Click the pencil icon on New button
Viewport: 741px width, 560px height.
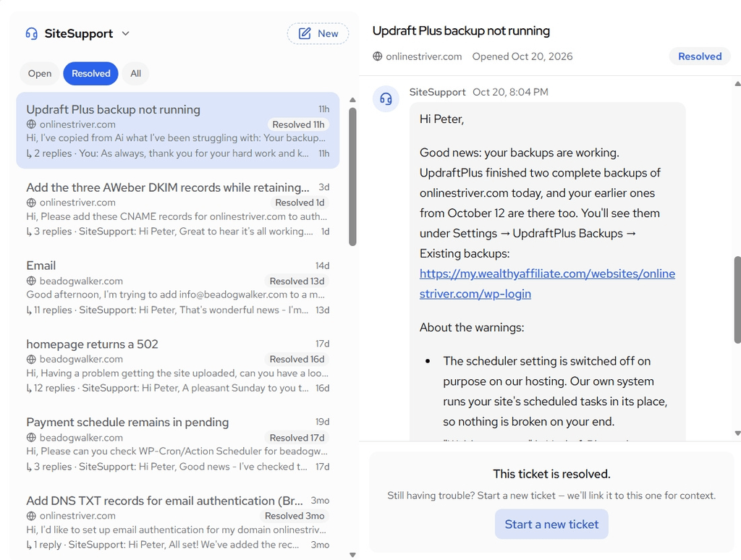[x=305, y=33]
